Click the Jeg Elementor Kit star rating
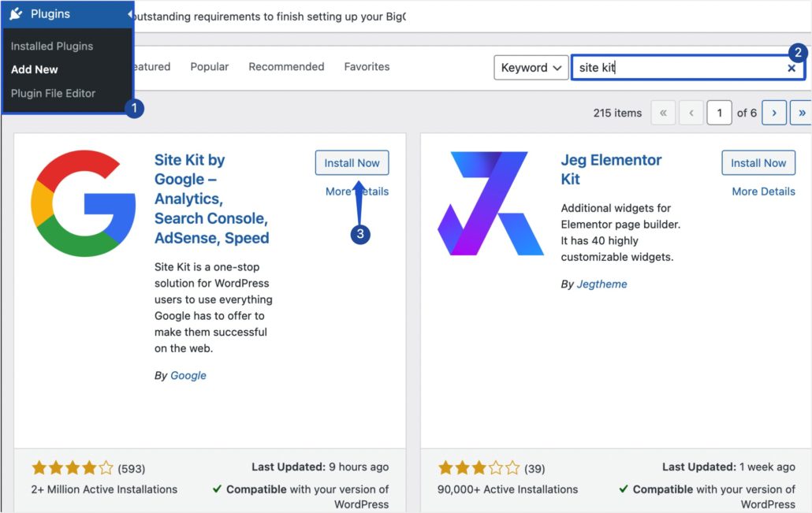 pyautogui.click(x=479, y=468)
